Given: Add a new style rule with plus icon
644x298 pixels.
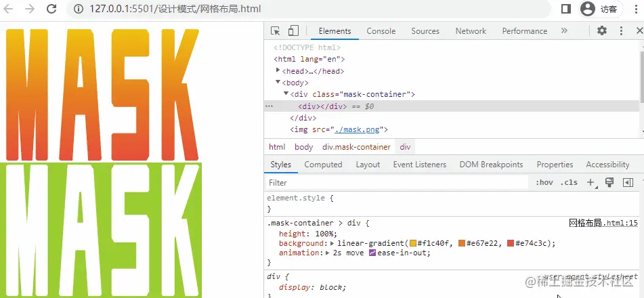Looking at the screenshot, I should tap(591, 182).
